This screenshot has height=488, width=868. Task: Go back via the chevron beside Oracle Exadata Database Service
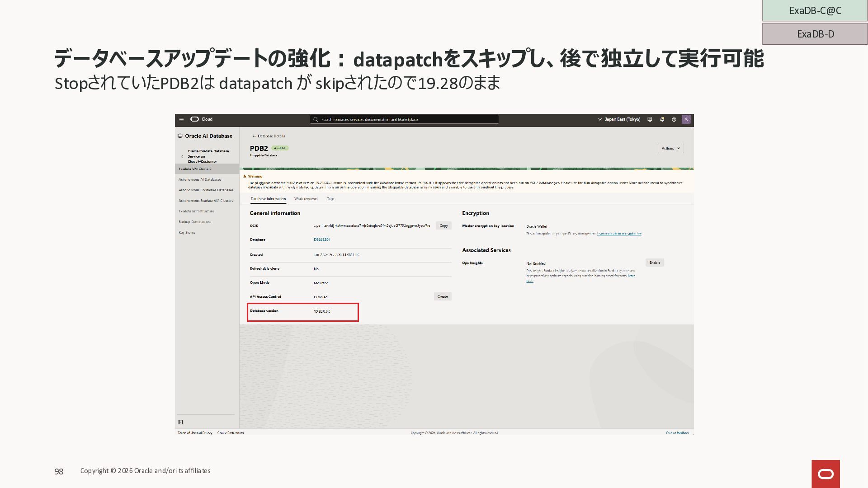click(x=182, y=156)
